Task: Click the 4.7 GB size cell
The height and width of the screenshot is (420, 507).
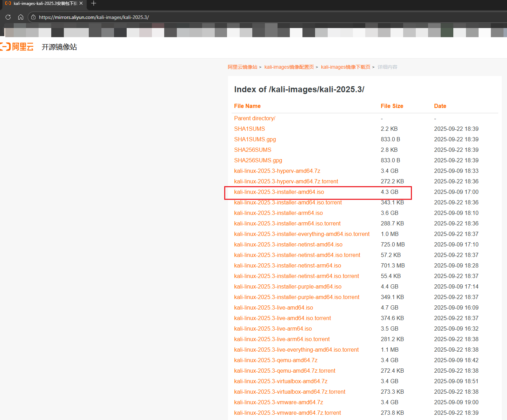Action: (x=389, y=308)
